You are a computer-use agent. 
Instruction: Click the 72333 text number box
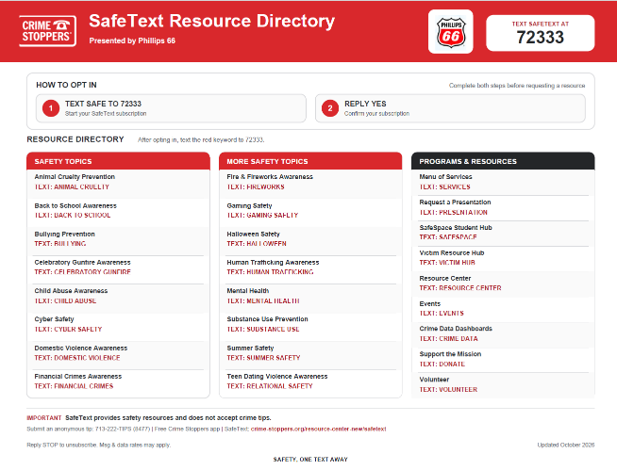(x=540, y=33)
